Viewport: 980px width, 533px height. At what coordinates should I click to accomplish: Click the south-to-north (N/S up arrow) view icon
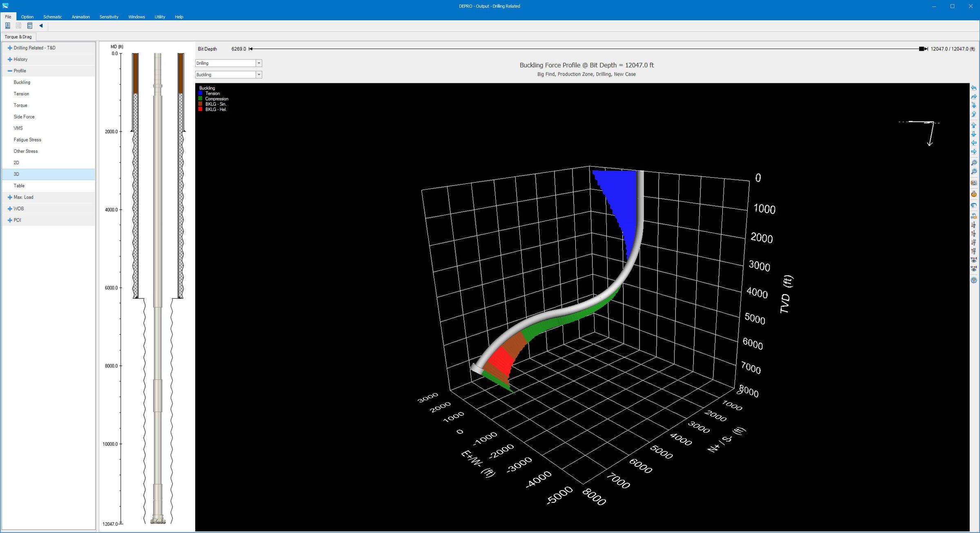tap(974, 251)
